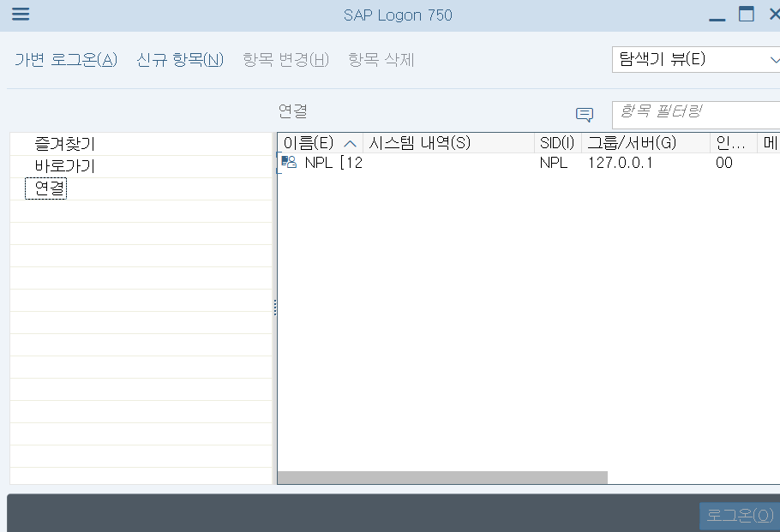Click 가변 로그온(A)
This screenshot has width=780, height=532.
pos(66,60)
